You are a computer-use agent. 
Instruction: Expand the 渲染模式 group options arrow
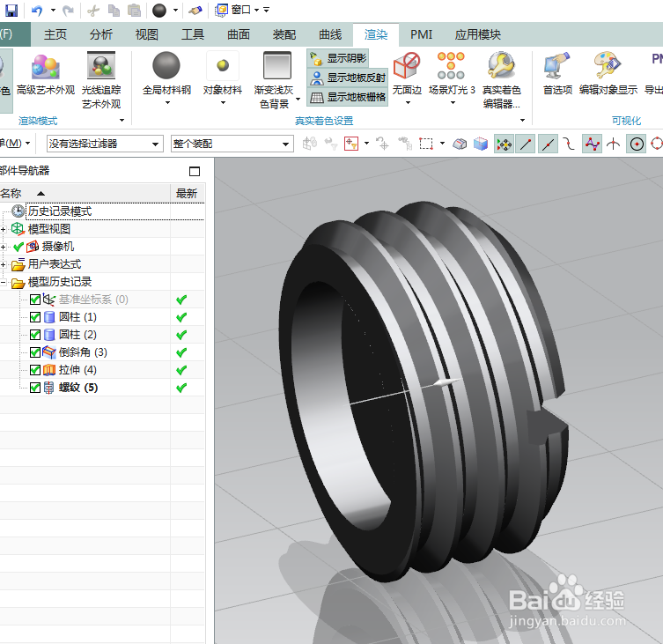click(122, 121)
